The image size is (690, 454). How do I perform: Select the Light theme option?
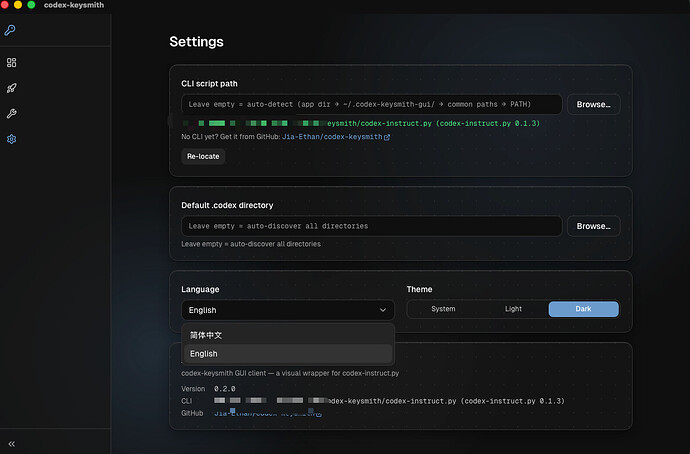point(513,309)
